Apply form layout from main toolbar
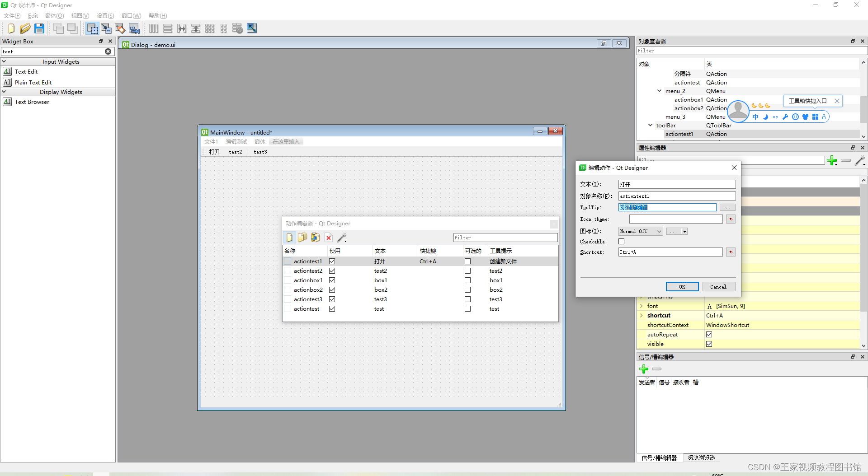 [224, 28]
